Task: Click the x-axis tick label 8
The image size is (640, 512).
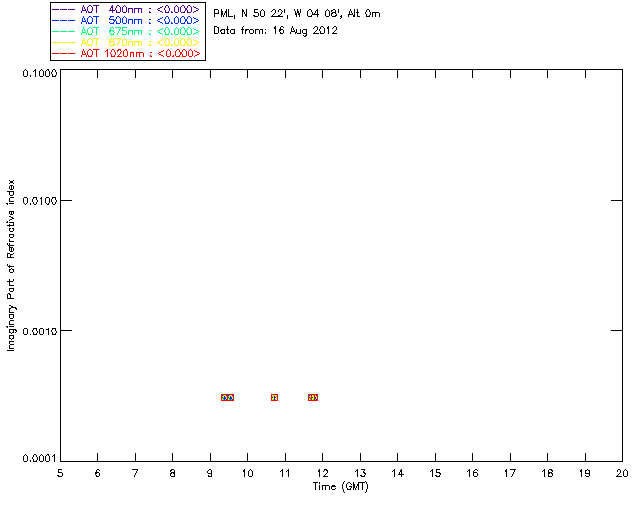Action: tap(173, 473)
